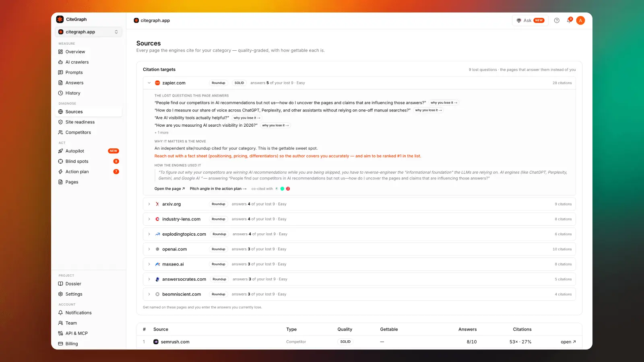644x362 pixels.
Task: Click the Autopilot rocket icon
Action: click(60, 151)
